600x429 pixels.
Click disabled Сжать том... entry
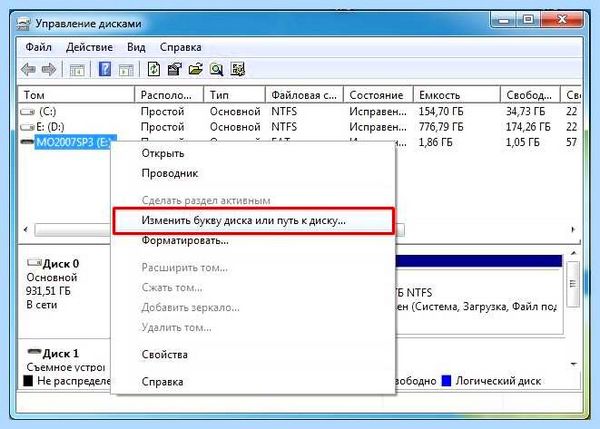253,287
